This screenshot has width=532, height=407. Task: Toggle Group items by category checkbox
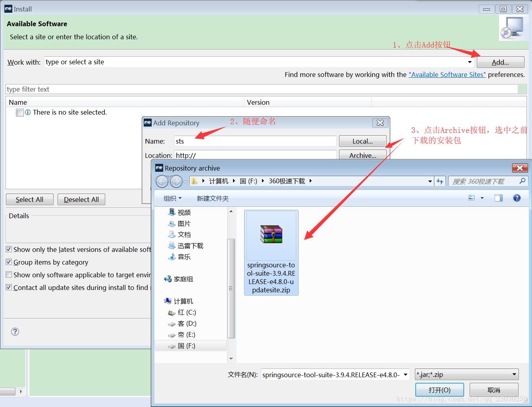pyautogui.click(x=9, y=262)
